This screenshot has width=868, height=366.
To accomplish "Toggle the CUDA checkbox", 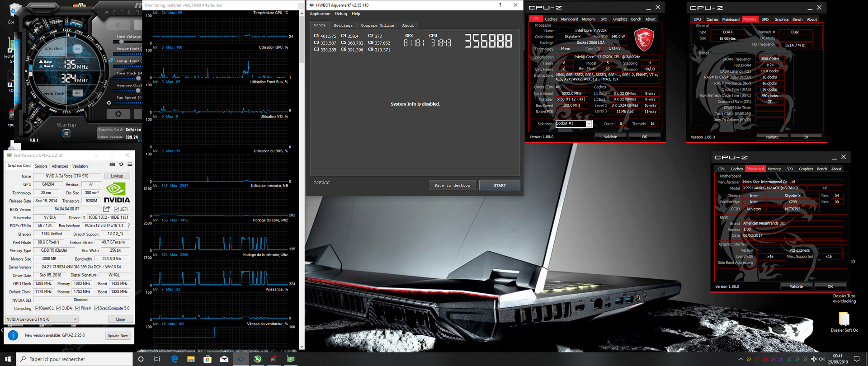I will tap(59, 308).
